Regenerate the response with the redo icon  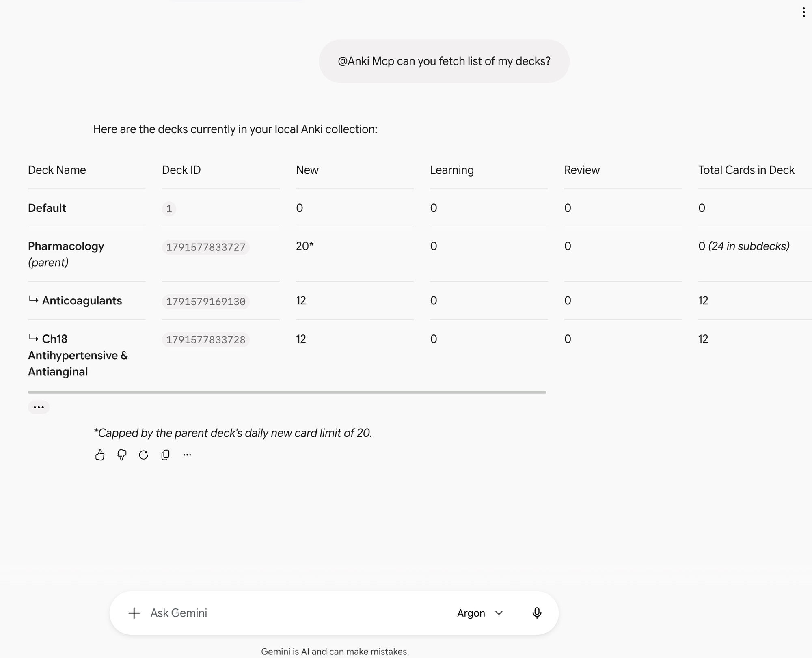click(143, 455)
